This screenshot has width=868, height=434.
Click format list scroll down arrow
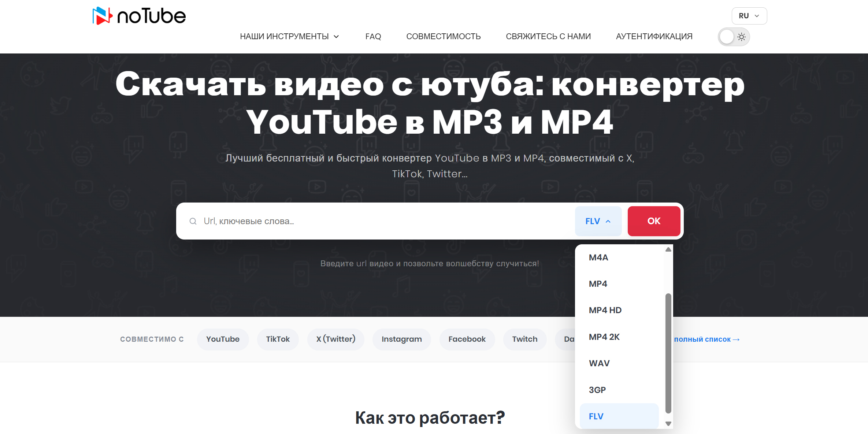coord(668,424)
